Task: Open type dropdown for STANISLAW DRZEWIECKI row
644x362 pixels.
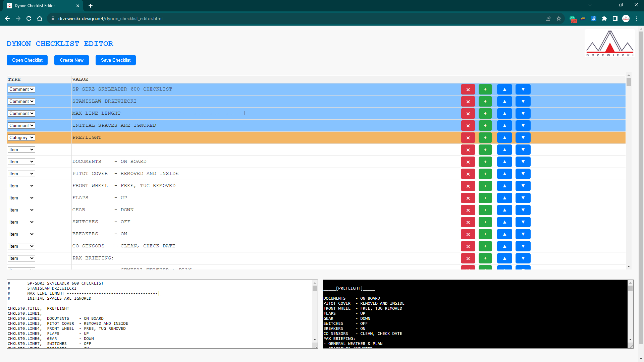Action: [21, 102]
